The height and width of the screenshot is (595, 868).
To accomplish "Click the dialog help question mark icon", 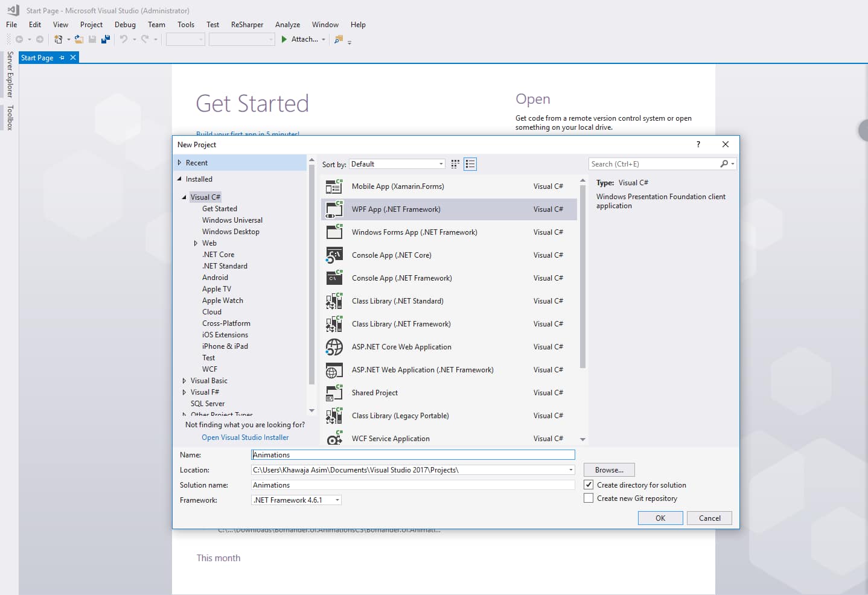I will pyautogui.click(x=698, y=144).
